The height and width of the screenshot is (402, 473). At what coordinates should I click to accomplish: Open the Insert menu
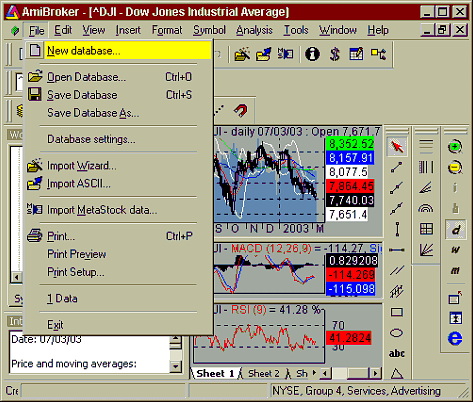coord(128,30)
